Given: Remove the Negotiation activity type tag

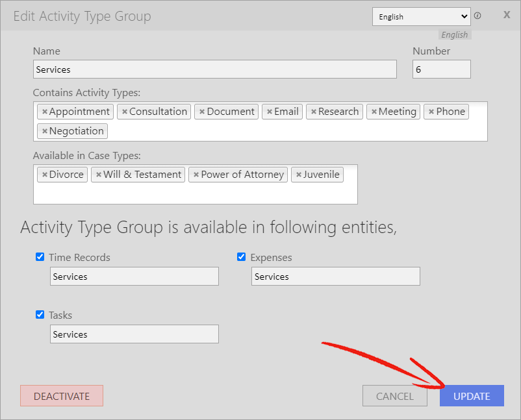Looking at the screenshot, I should [45, 131].
